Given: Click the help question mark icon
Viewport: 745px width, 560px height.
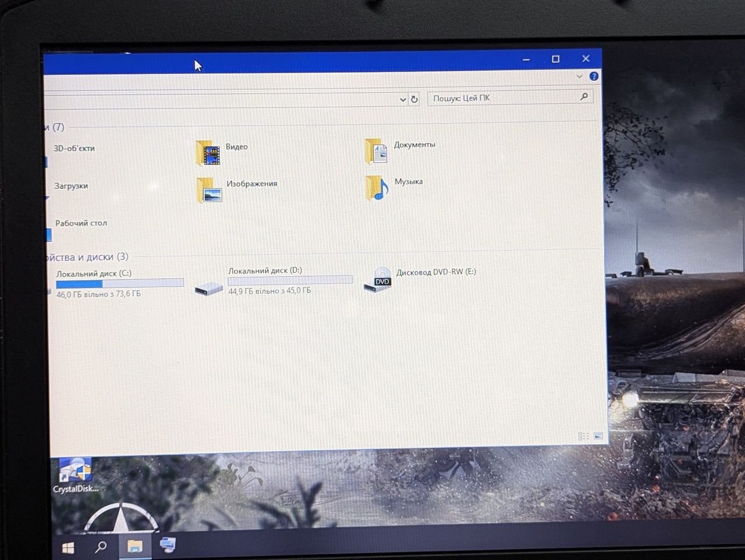Looking at the screenshot, I should 594,76.
